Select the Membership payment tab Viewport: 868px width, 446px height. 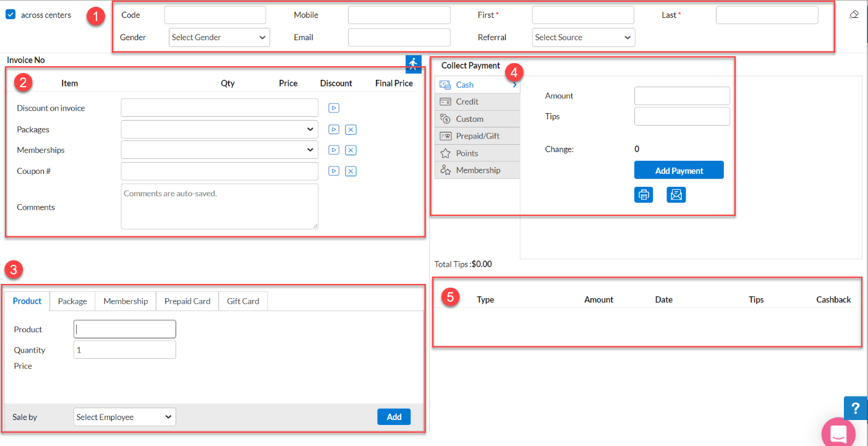[477, 170]
